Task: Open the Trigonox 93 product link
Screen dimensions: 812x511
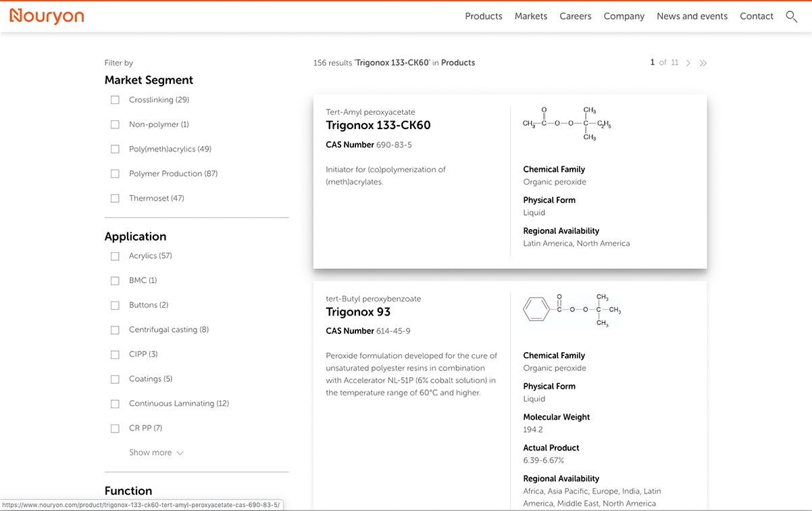Action: coord(358,312)
